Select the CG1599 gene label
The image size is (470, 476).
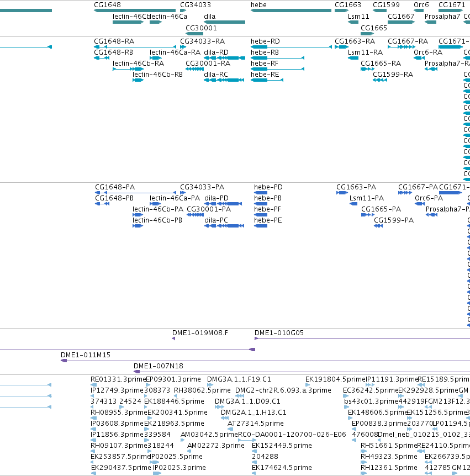(386, 5)
